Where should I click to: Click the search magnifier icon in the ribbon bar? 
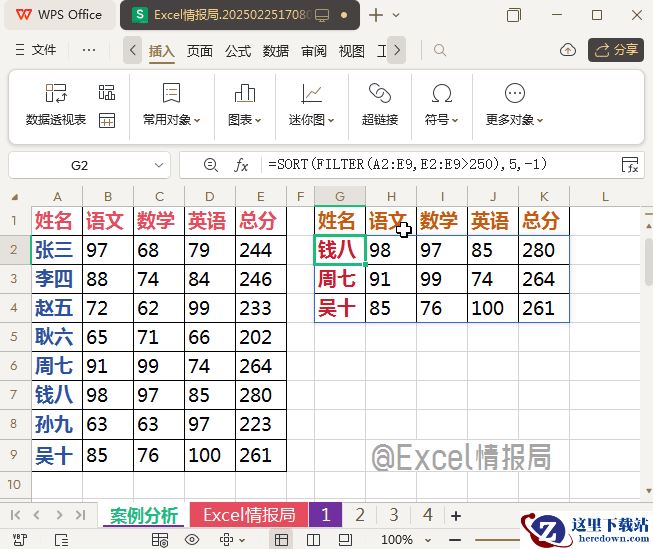coord(440,50)
